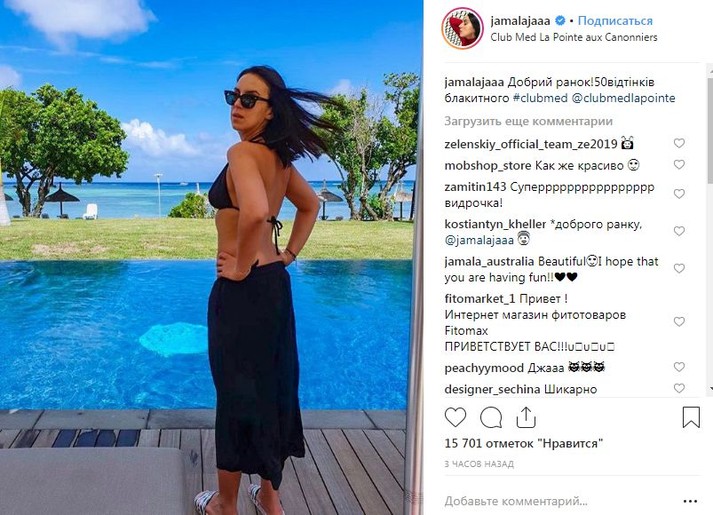Open comments with the speech bubble icon
The height and width of the screenshot is (515, 713).
coord(491,417)
